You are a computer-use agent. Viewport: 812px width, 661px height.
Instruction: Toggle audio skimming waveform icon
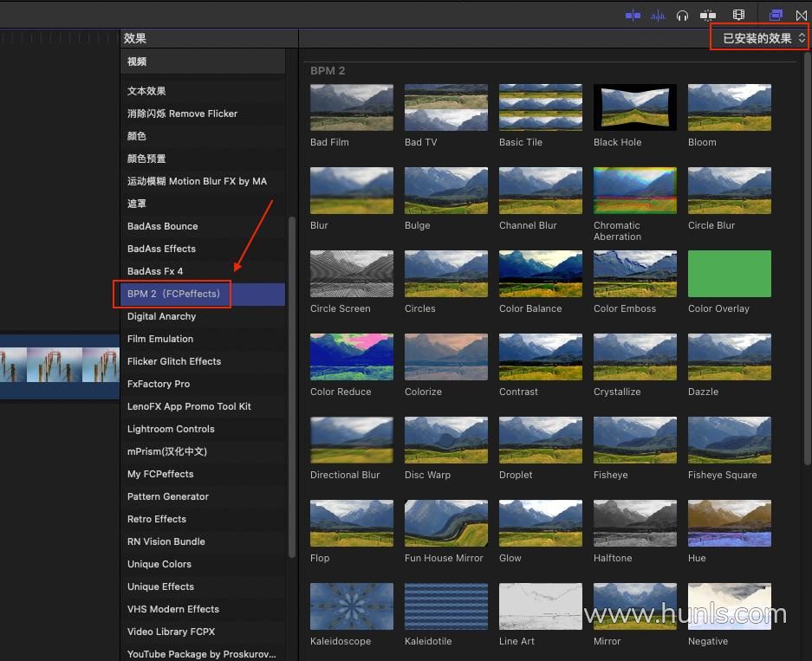pyautogui.click(x=659, y=15)
